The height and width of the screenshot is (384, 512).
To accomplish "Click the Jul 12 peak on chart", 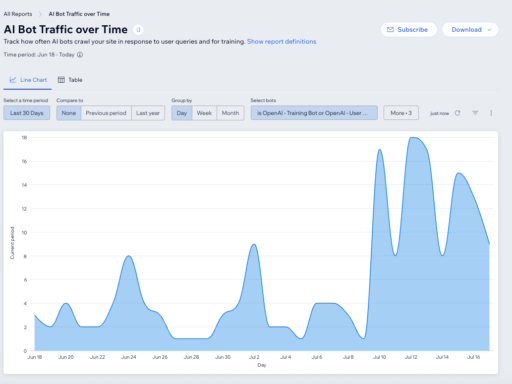I will 412,138.
